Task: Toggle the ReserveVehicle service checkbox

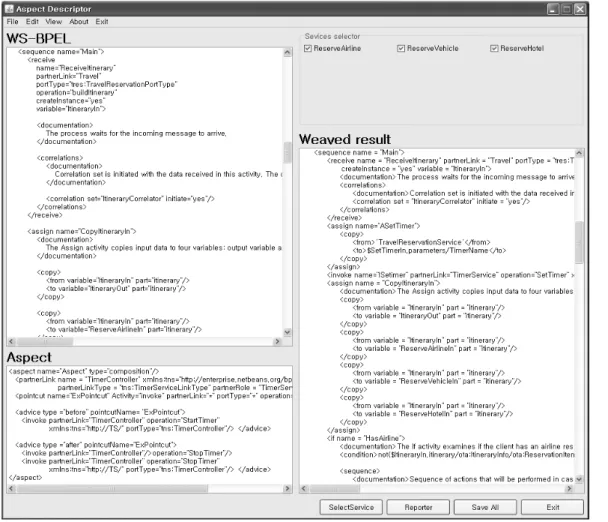Action: tap(401, 48)
